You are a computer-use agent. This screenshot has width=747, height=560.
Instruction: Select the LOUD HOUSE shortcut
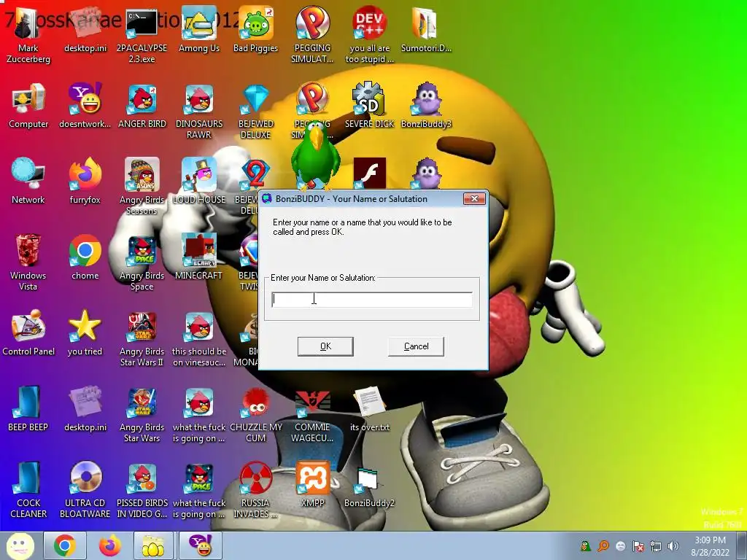coord(199,182)
